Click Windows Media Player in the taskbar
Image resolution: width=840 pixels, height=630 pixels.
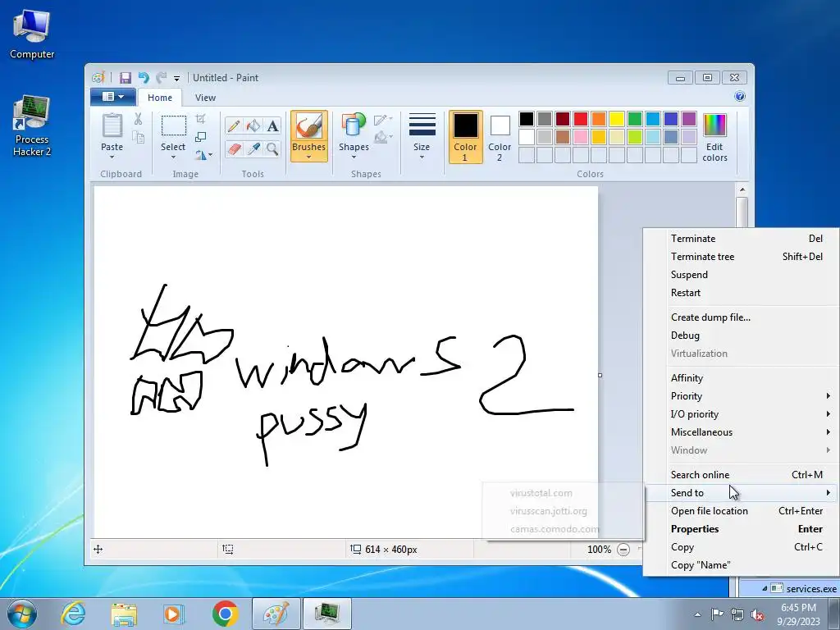[x=173, y=614]
